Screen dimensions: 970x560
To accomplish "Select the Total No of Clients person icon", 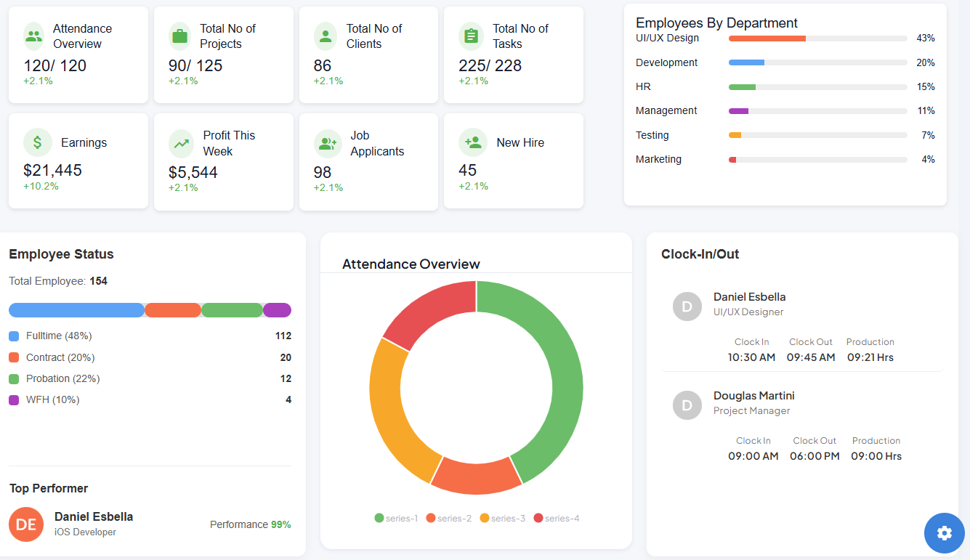I will [x=326, y=35].
